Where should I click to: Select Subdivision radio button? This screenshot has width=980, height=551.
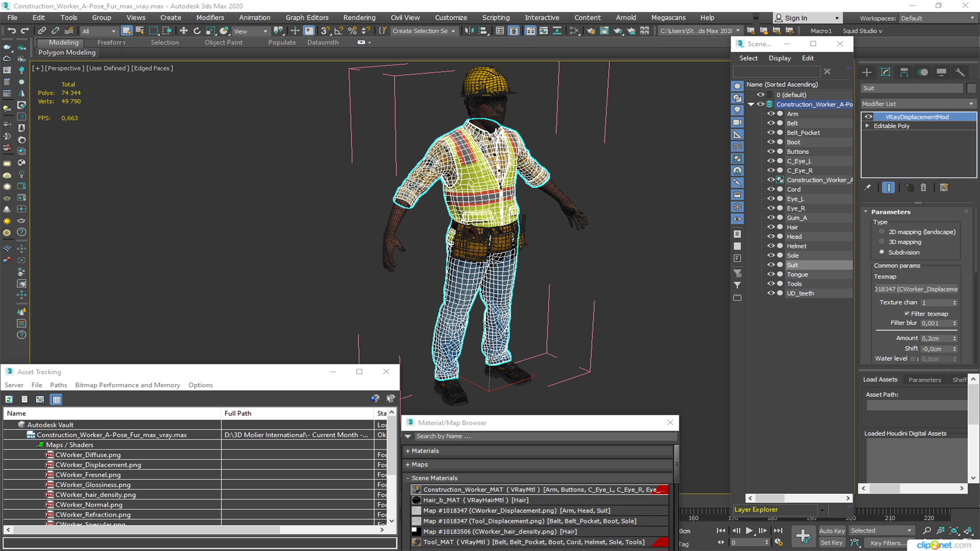(881, 252)
